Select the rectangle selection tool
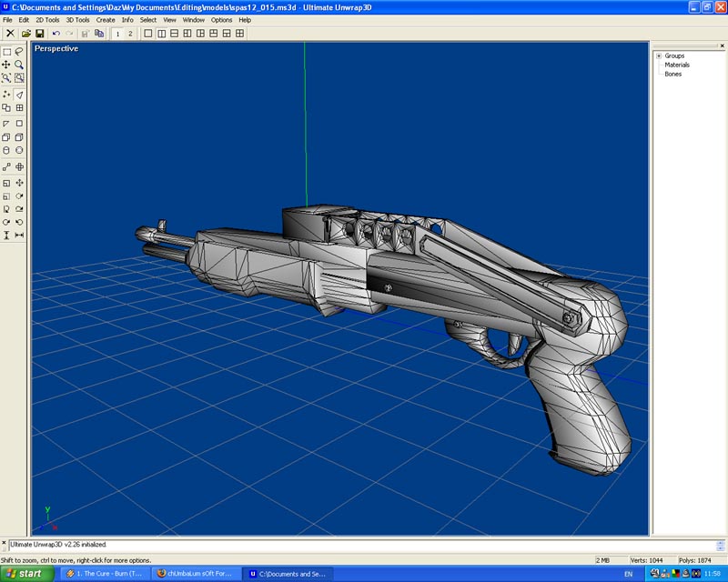This screenshot has width=728, height=582. (6, 52)
